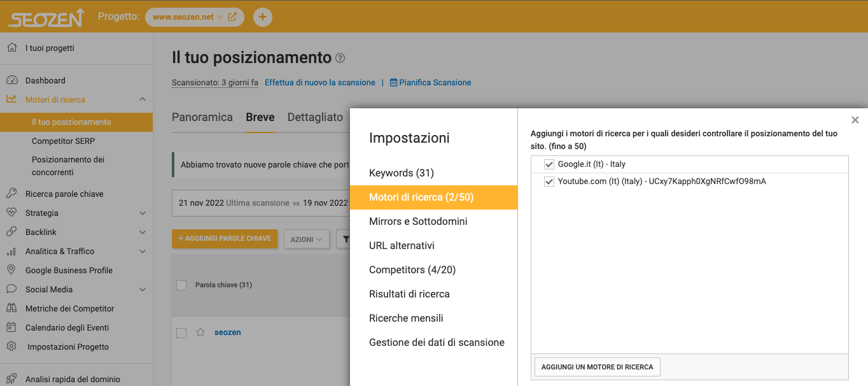
Task: Open Posizionamento dei concorrenti item
Action: 68,166
